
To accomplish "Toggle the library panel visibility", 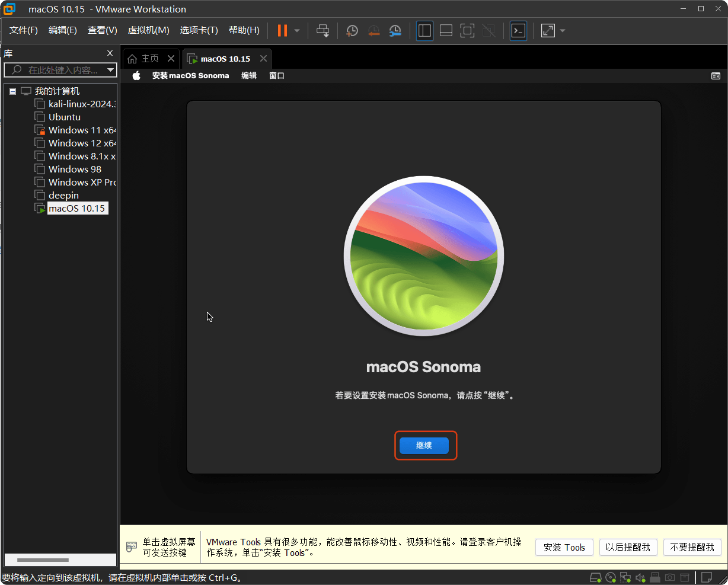I will point(424,30).
